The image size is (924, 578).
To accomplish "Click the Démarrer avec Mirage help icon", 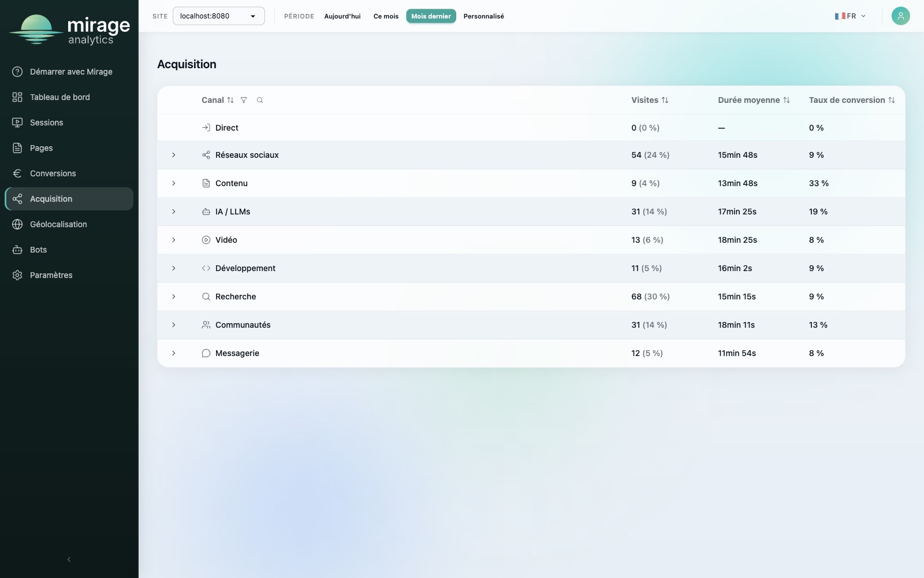I will click(17, 72).
